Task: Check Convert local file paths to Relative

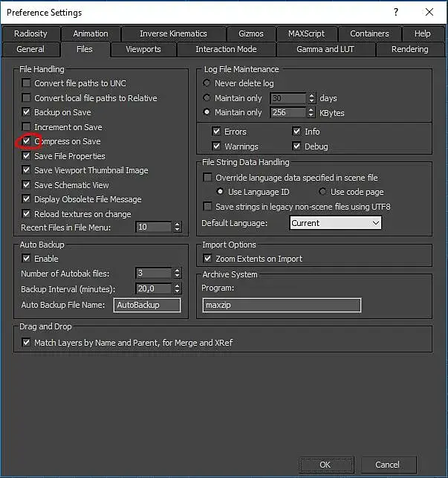Action: pos(27,98)
